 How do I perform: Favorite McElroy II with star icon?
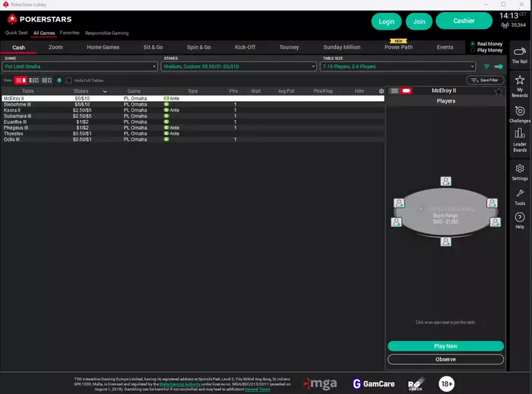click(499, 91)
